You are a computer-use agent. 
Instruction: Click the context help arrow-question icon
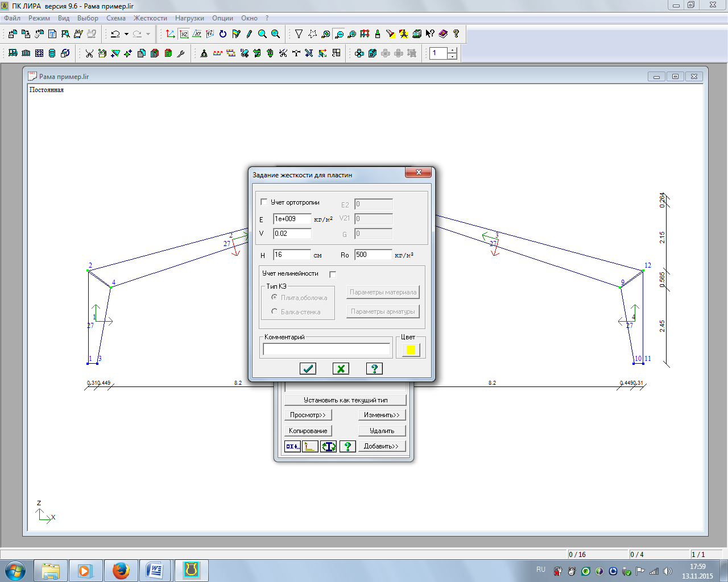tap(430, 34)
